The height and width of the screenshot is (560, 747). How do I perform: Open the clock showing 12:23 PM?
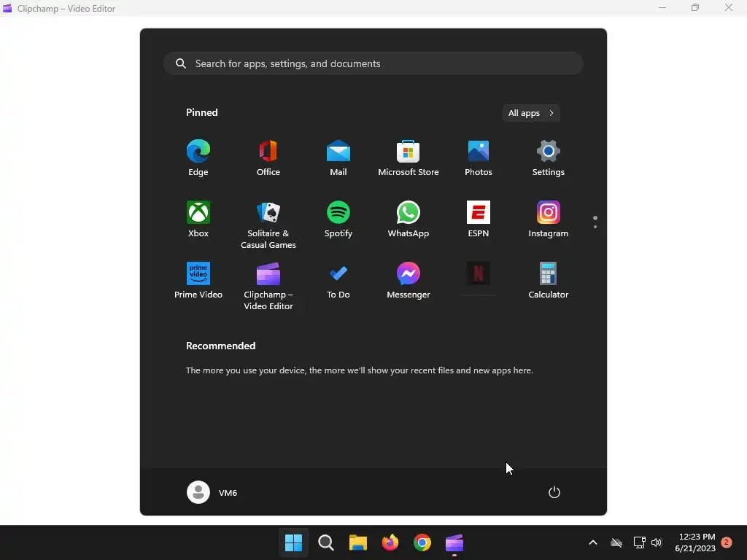coord(695,542)
